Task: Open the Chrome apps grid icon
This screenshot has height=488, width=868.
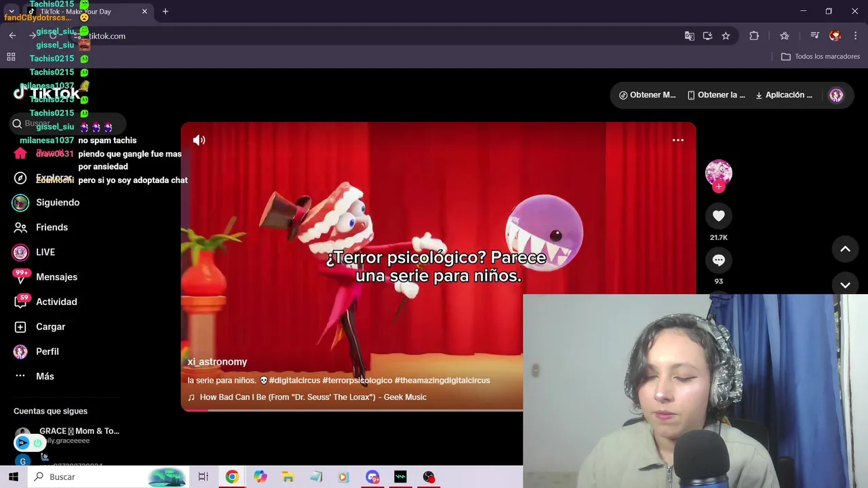Action: (11, 57)
